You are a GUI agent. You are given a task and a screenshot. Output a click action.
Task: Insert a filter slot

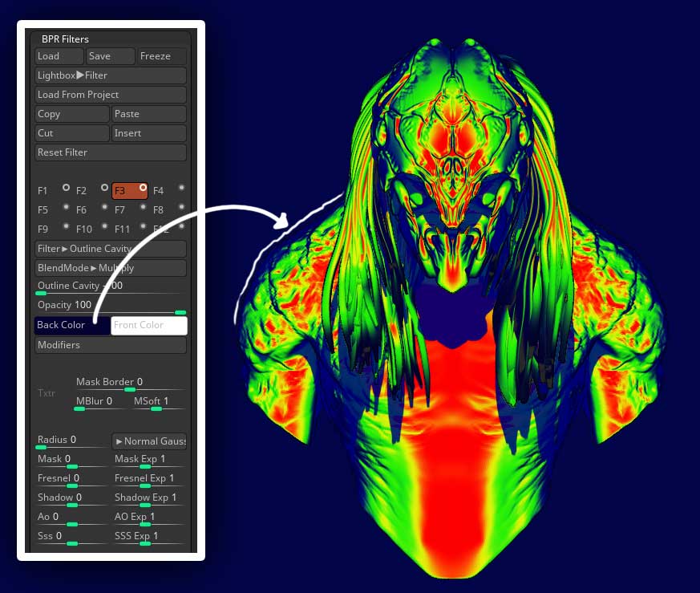(x=148, y=133)
